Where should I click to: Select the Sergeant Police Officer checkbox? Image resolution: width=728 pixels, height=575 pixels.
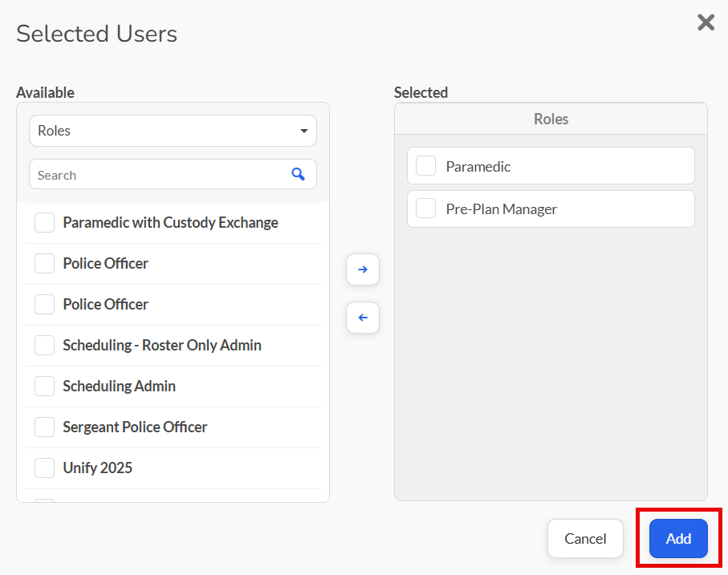pyautogui.click(x=45, y=427)
